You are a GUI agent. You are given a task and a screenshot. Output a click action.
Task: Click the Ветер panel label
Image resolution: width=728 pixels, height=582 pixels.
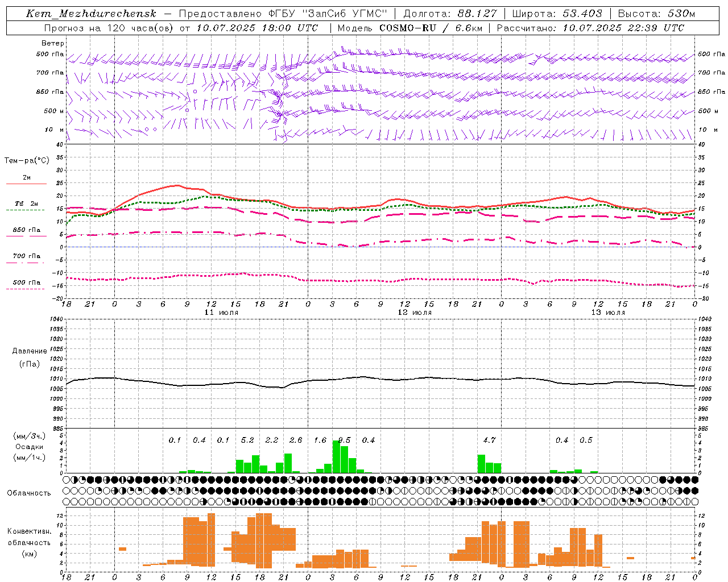click(53, 43)
